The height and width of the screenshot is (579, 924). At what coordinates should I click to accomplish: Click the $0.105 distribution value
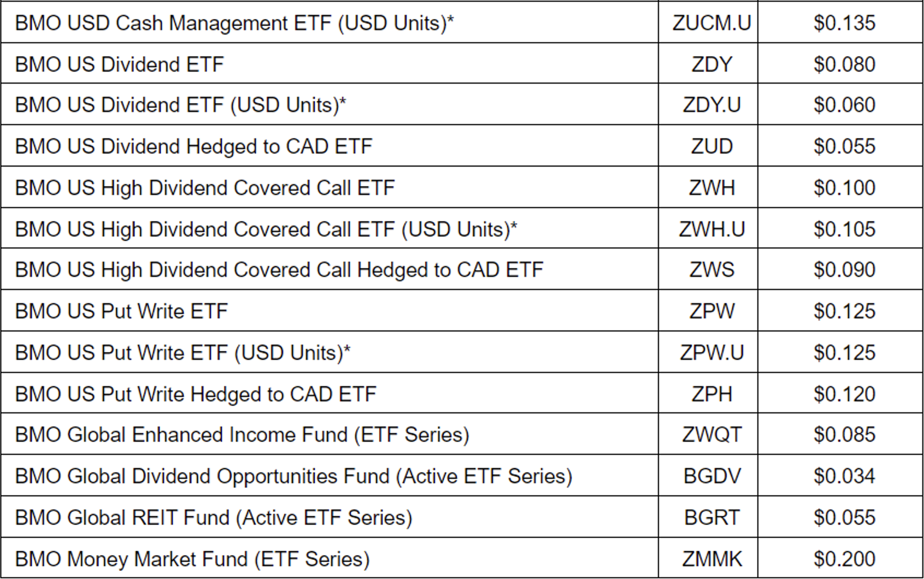click(844, 229)
